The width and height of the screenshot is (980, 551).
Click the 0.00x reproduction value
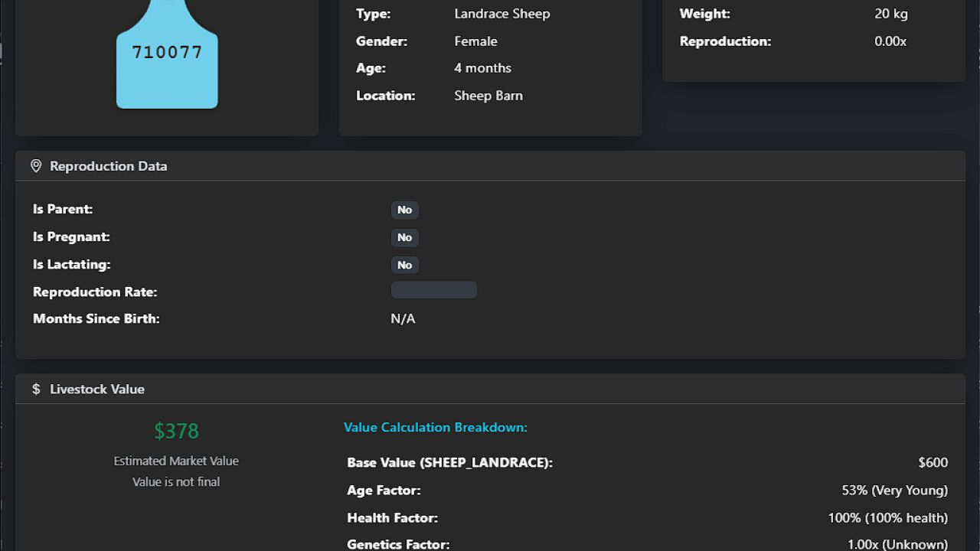click(x=890, y=41)
